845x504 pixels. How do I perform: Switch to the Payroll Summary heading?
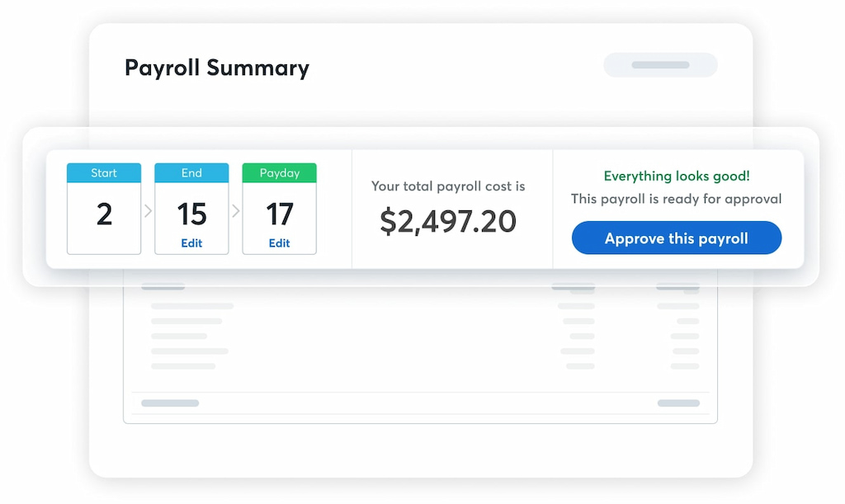216,68
